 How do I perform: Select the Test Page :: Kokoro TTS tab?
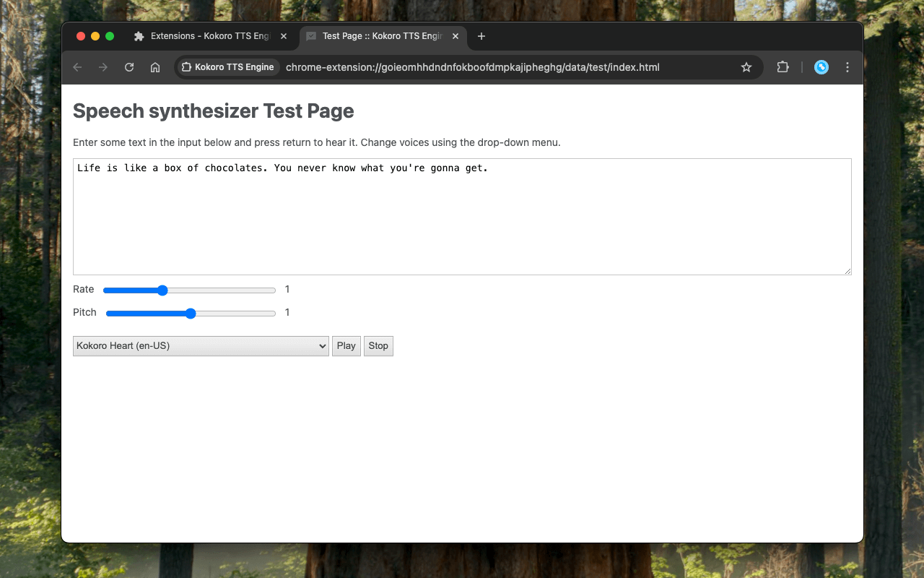[x=382, y=36]
